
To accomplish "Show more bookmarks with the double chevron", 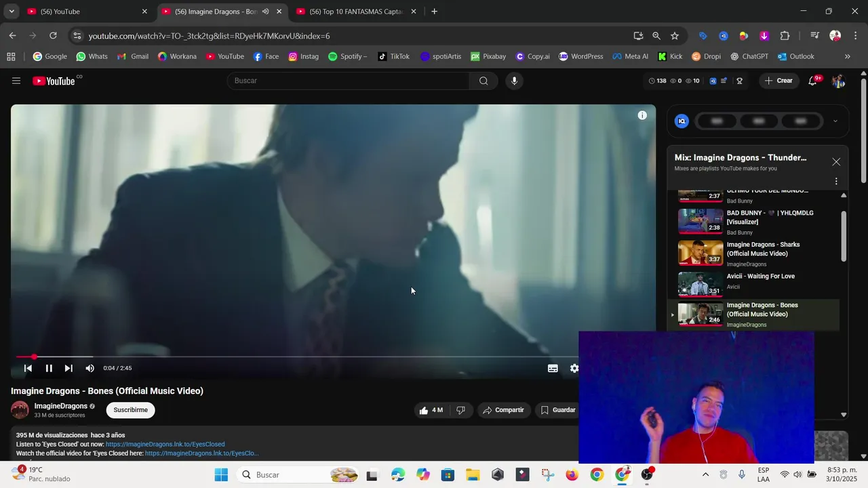I will pyautogui.click(x=848, y=56).
